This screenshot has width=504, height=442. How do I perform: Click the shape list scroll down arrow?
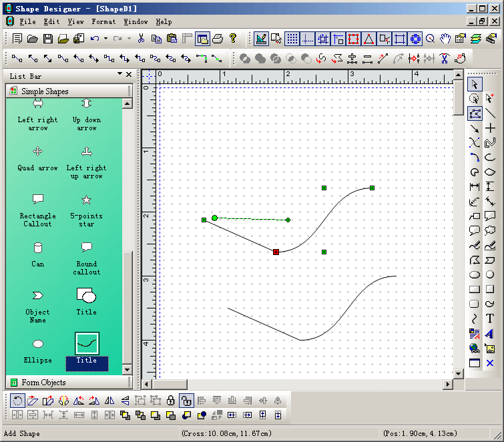128,370
